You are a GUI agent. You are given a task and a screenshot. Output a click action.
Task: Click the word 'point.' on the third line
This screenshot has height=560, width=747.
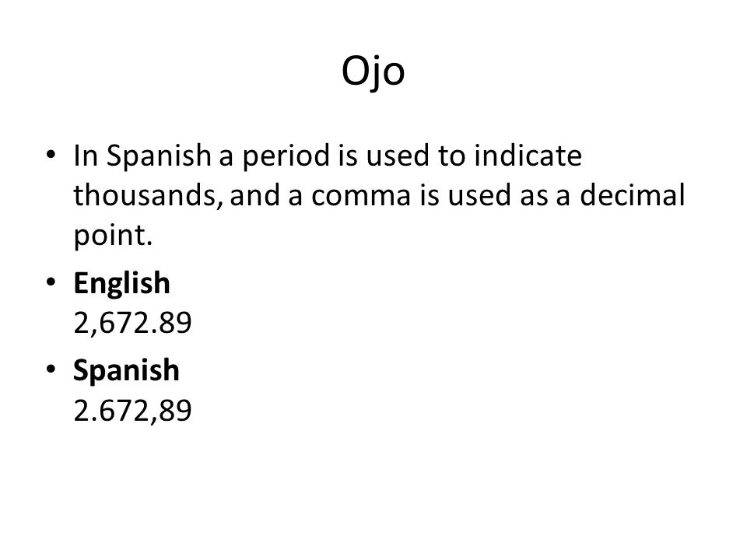coord(113,235)
